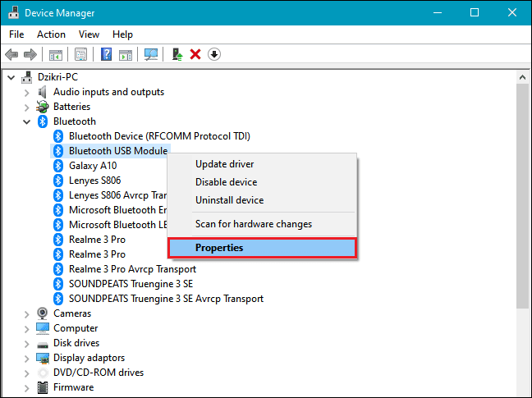Click the Firmware chip icon
The width and height of the screenshot is (532, 398).
click(x=43, y=387)
